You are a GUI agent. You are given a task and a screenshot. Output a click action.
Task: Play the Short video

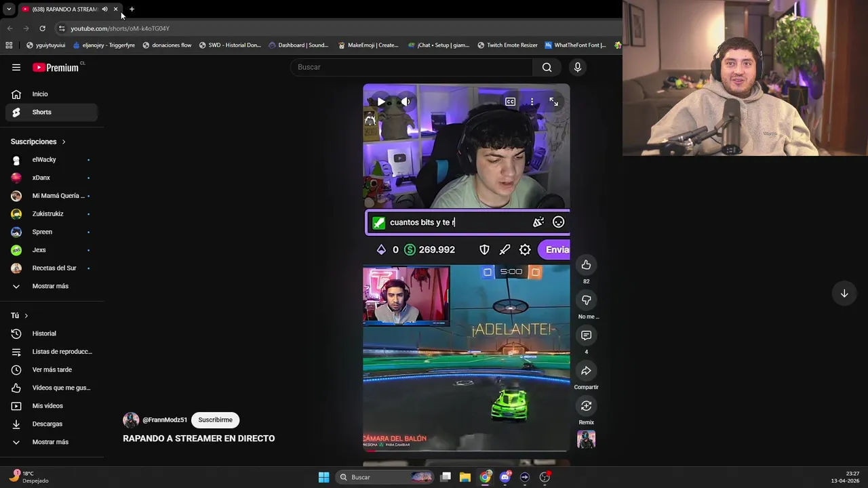(381, 102)
